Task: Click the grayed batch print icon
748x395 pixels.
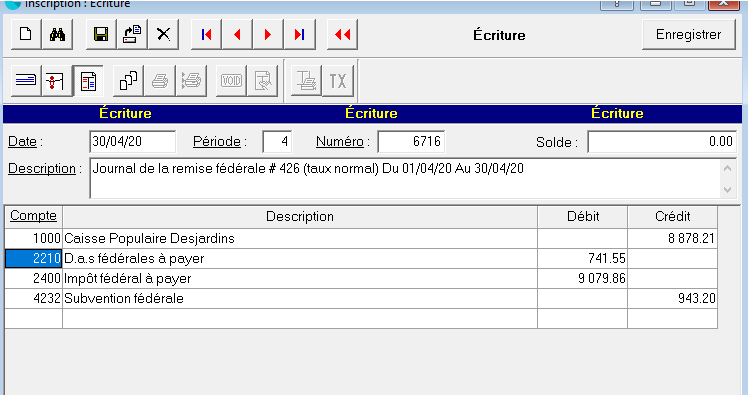Action: pos(191,81)
